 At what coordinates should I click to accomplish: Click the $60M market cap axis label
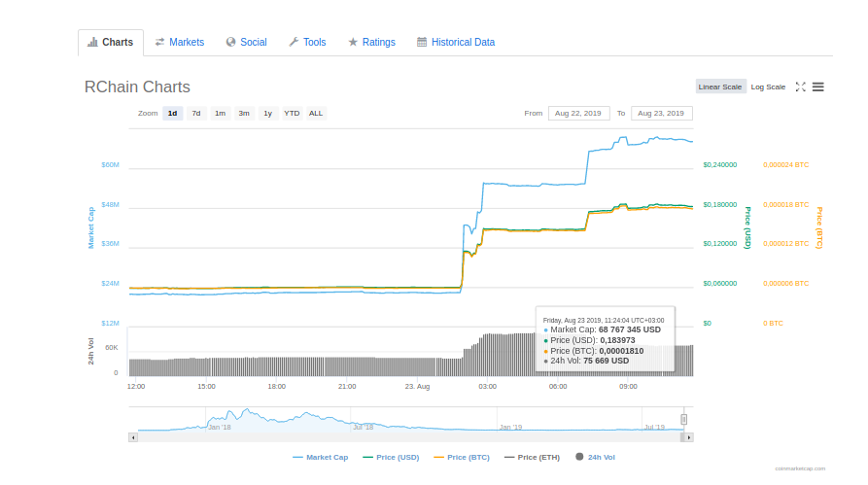(110, 165)
